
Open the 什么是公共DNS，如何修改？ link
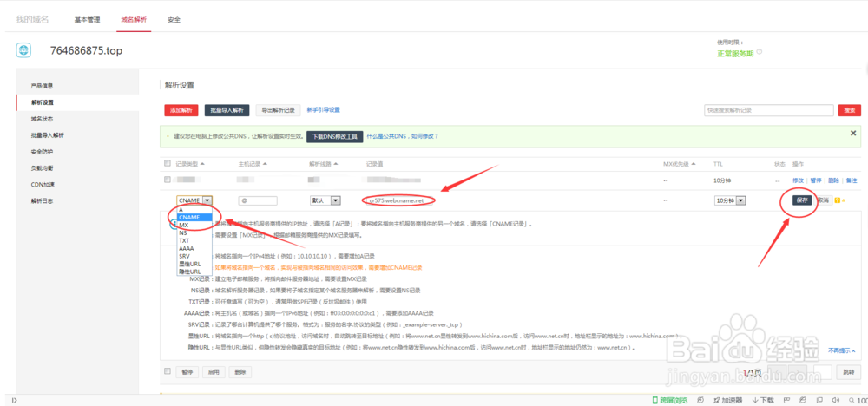tap(403, 136)
